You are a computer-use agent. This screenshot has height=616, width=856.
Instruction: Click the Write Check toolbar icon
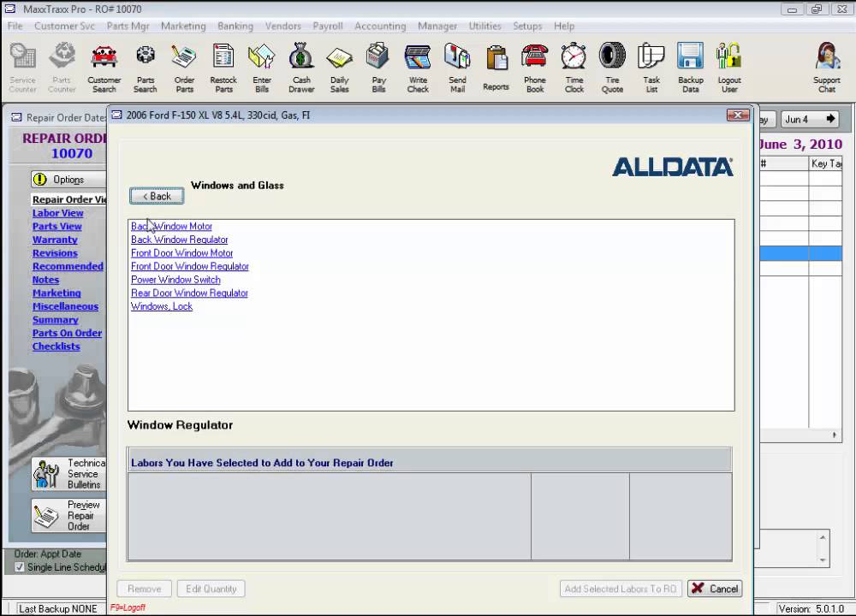418,67
